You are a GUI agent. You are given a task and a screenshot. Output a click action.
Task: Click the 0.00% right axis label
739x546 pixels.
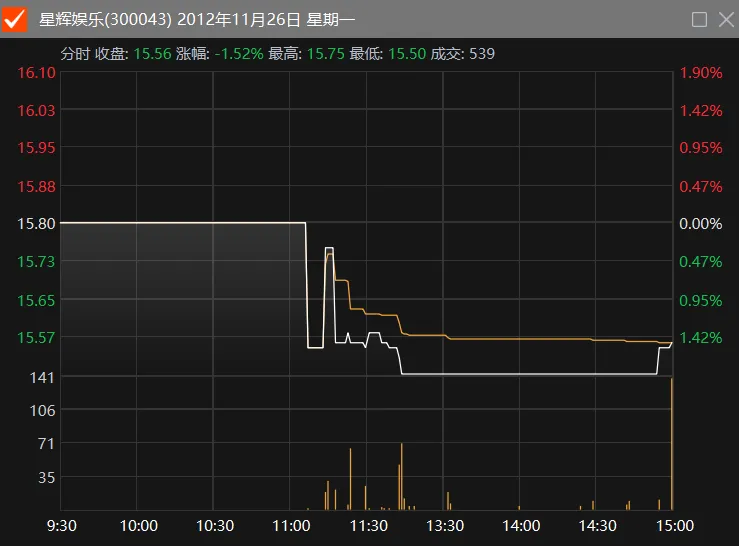(700, 224)
